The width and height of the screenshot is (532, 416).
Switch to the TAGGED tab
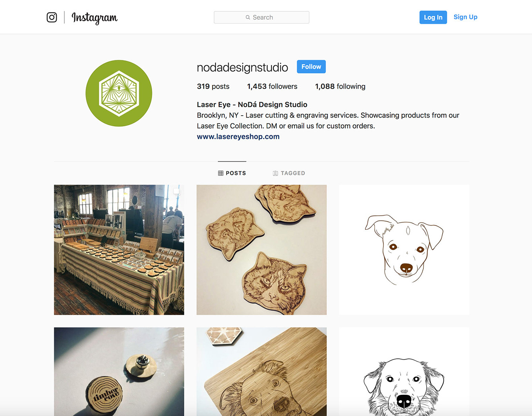[289, 173]
